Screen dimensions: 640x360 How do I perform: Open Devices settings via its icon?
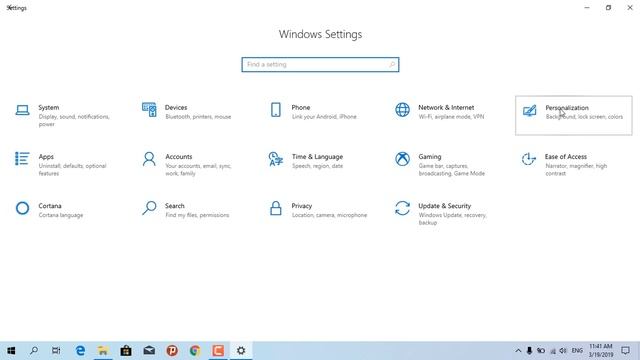click(149, 110)
